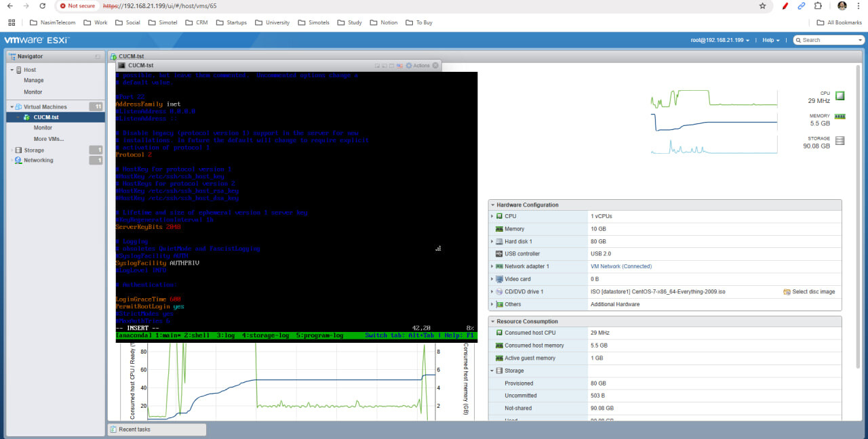Collapse the Storage consumption row
868x439 pixels.
point(492,371)
